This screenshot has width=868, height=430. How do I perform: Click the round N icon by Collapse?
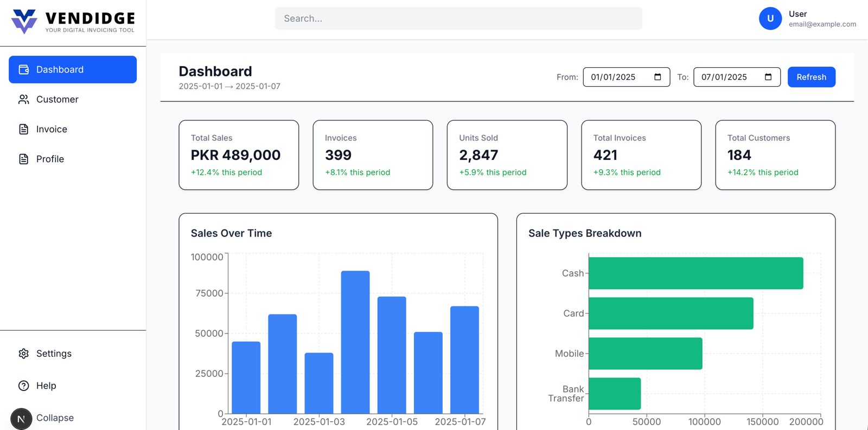21,419
